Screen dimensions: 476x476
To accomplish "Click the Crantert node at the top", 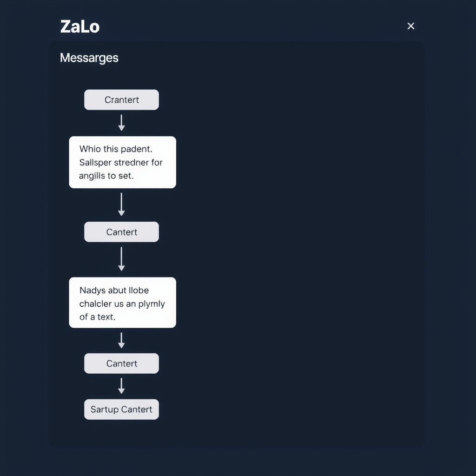I will [x=121, y=100].
